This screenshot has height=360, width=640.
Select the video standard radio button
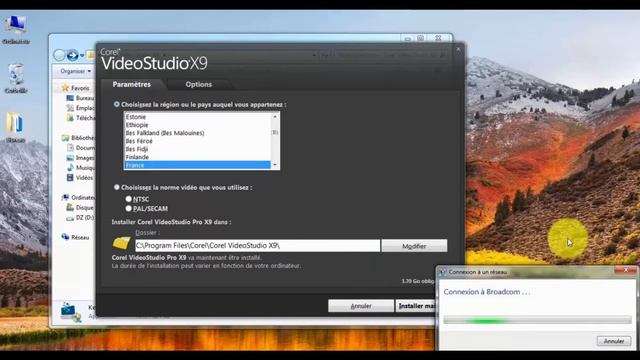coord(117,187)
